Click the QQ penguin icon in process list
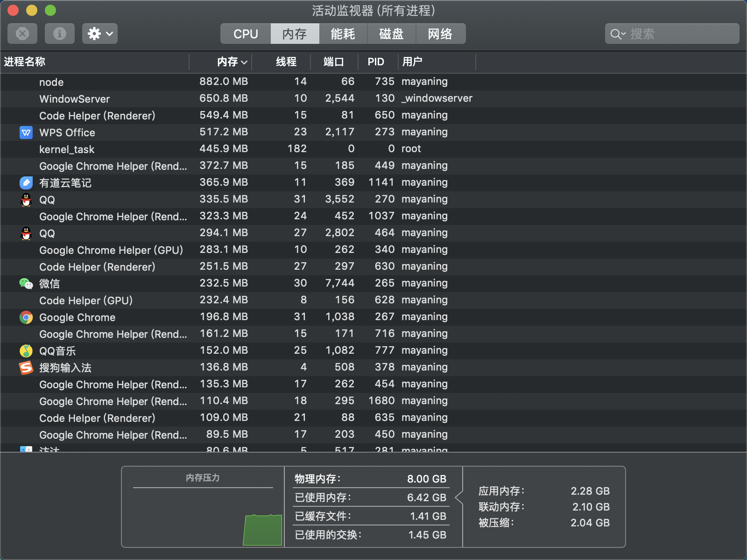 point(26,200)
